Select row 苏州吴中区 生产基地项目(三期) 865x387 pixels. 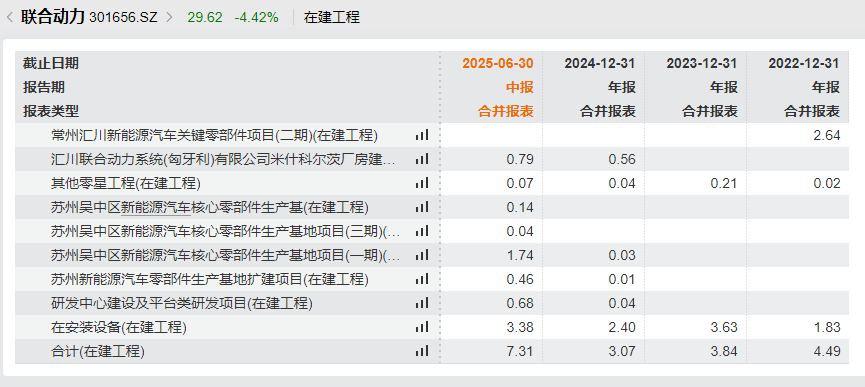tap(431, 231)
